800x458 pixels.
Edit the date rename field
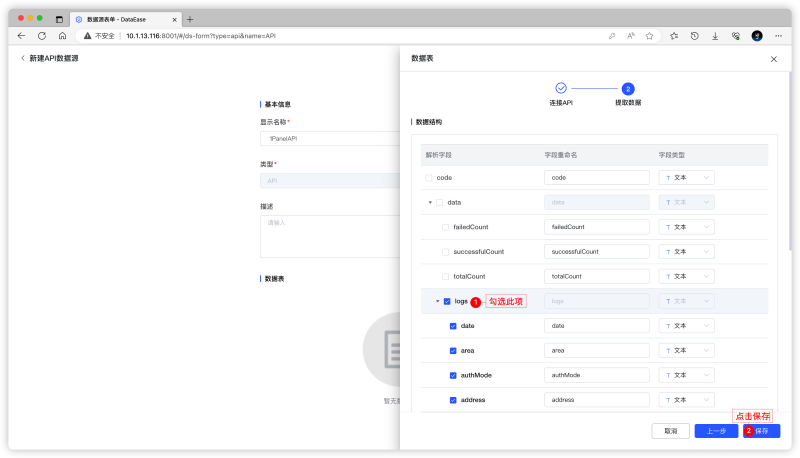[596, 326]
